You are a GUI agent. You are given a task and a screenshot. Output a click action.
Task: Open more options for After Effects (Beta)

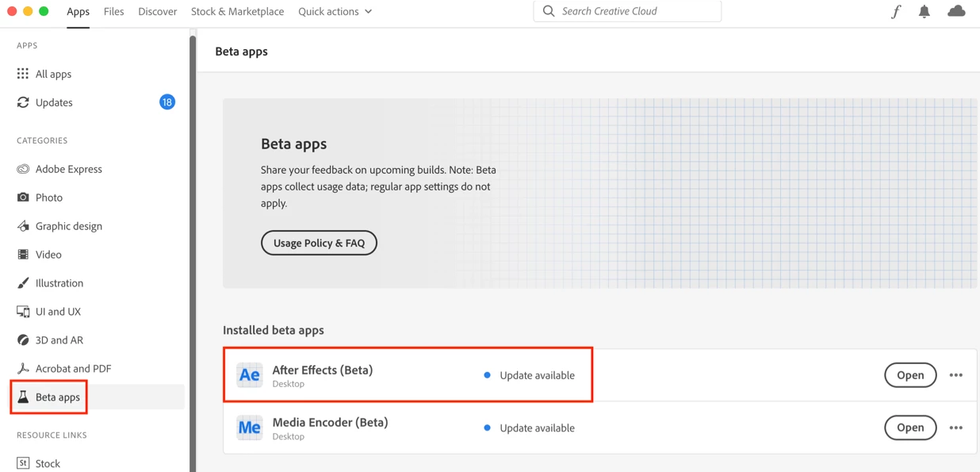(x=956, y=375)
